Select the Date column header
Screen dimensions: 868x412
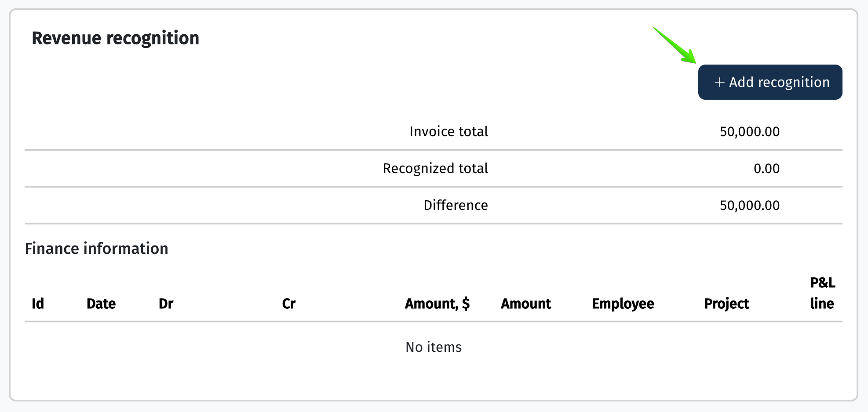[101, 304]
